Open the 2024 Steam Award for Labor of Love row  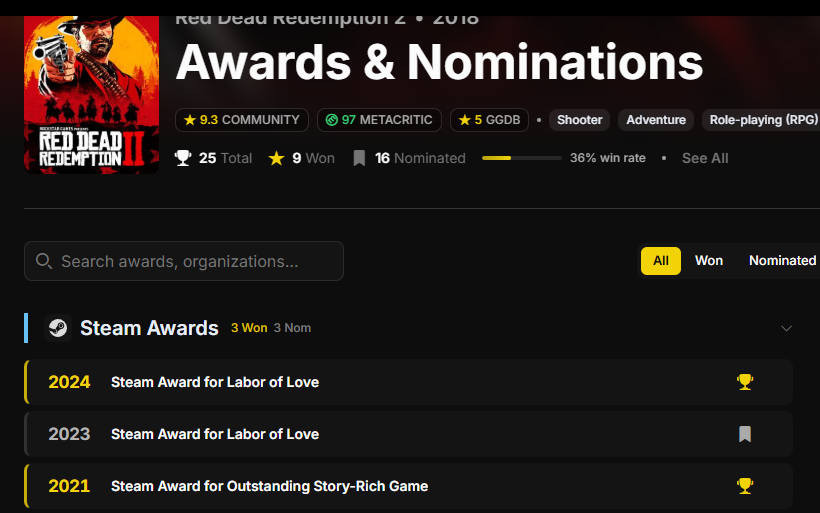(408, 382)
